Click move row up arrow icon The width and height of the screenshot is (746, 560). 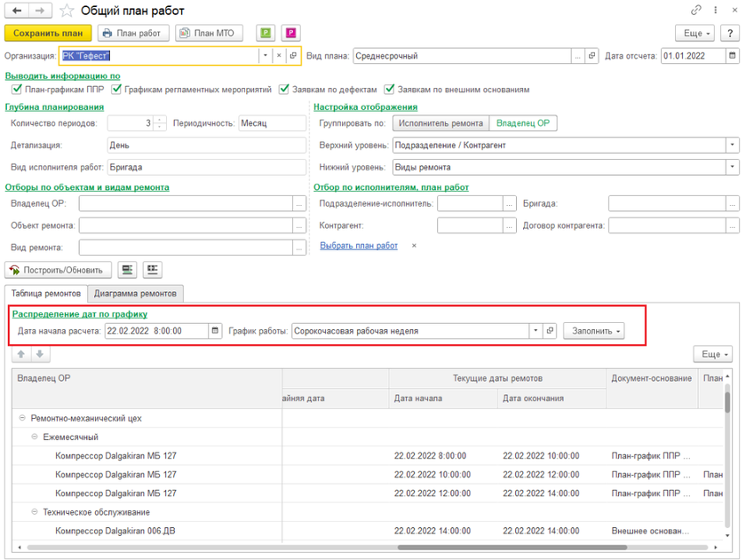tap(20, 355)
